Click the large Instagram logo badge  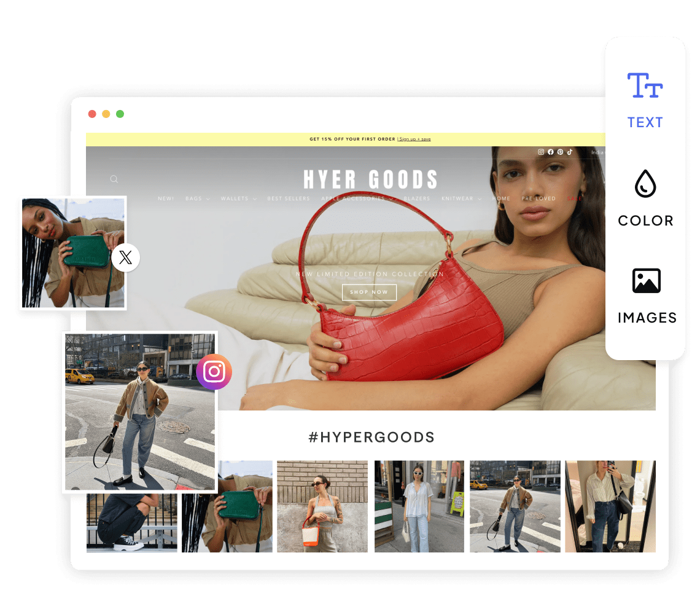214,372
